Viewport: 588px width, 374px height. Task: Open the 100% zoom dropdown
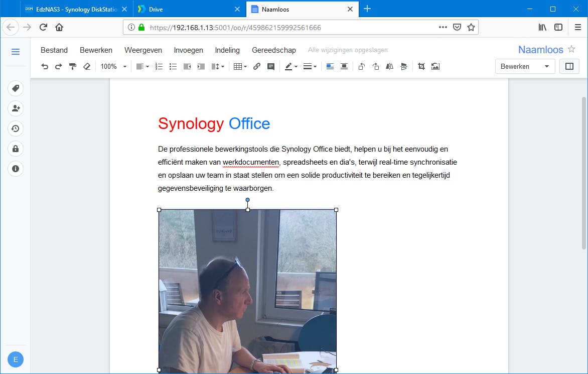pyautogui.click(x=113, y=66)
